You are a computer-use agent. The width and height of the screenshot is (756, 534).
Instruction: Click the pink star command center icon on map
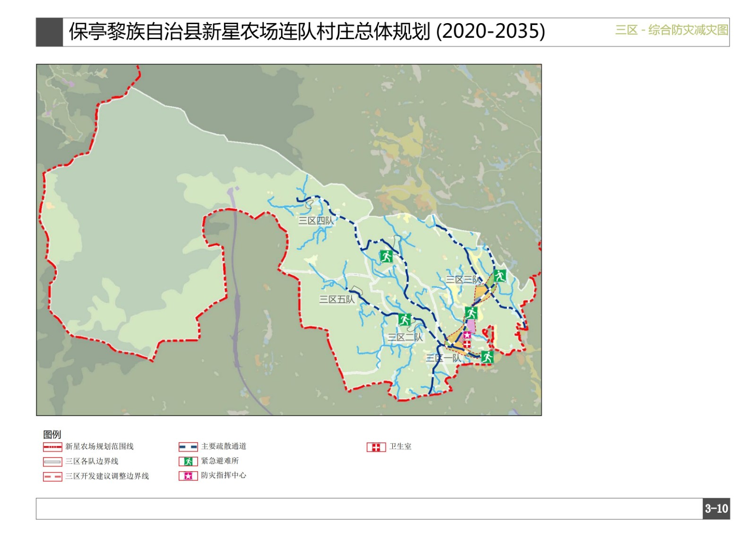pos(467,335)
